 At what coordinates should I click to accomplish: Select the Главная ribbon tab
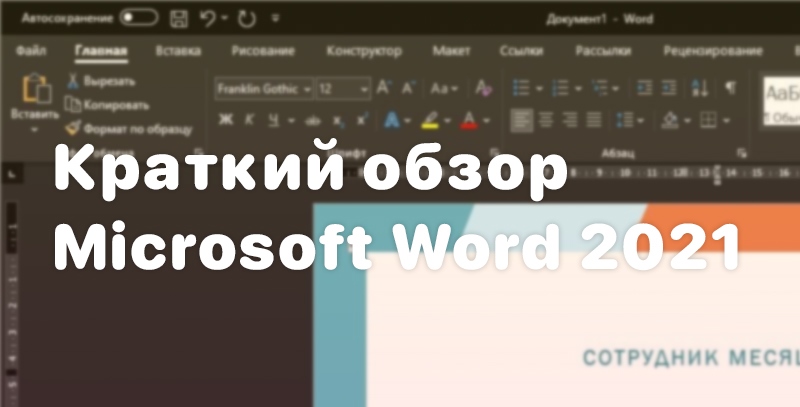tap(101, 51)
